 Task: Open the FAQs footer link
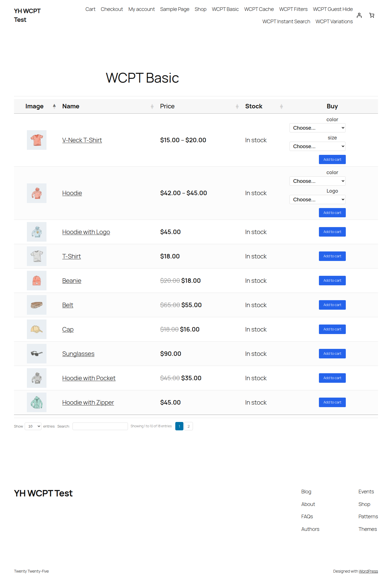tap(307, 517)
